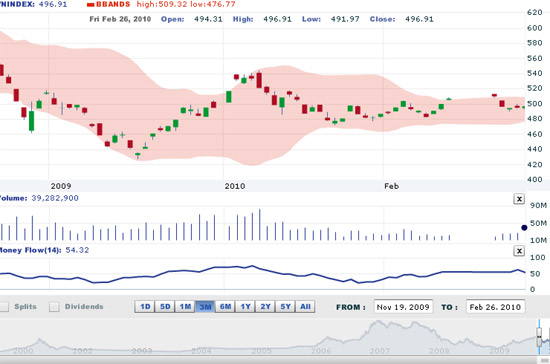Image resolution: width=550 pixels, height=364 pixels.
Task: Click the Feb x-axis label
Action: tap(391, 186)
